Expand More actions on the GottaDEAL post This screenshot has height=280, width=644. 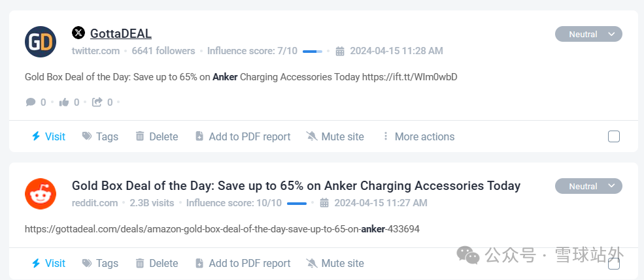click(418, 136)
